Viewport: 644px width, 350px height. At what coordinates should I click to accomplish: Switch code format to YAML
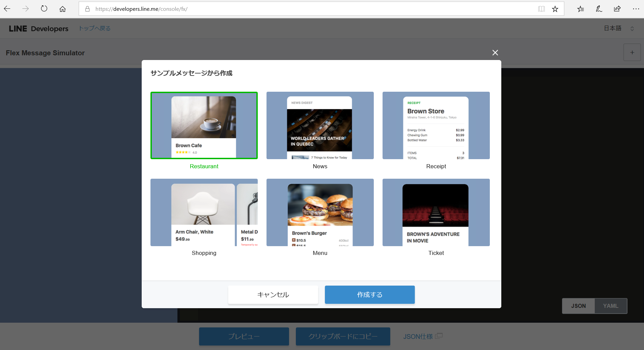click(x=611, y=306)
